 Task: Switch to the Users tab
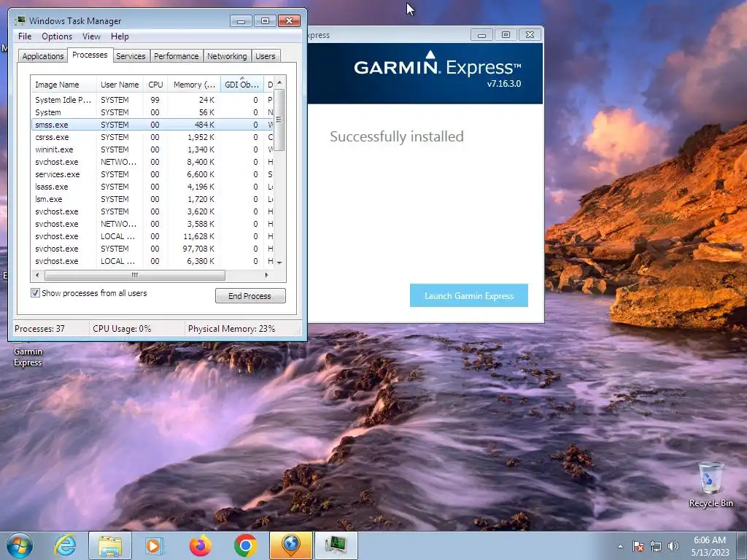(x=265, y=56)
